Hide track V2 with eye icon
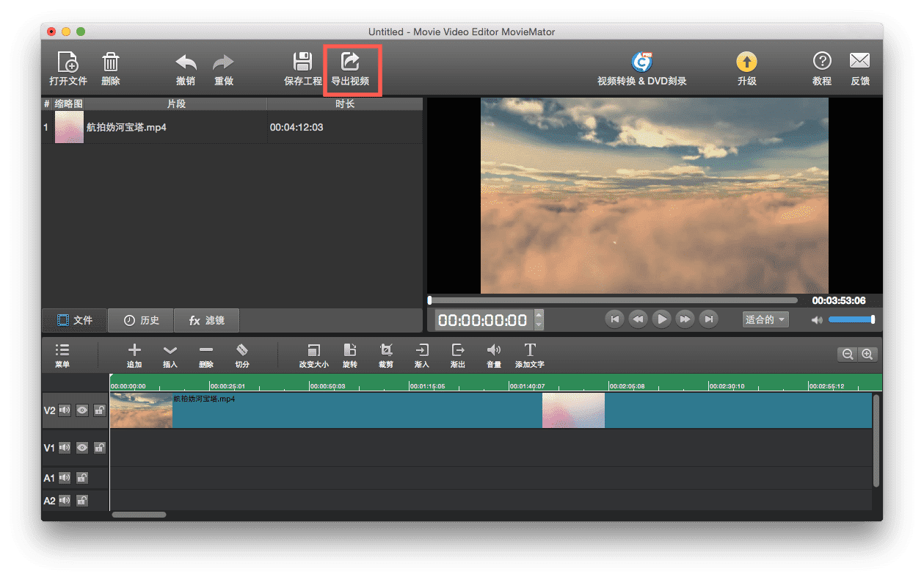This screenshot has height=580, width=924. [x=82, y=410]
